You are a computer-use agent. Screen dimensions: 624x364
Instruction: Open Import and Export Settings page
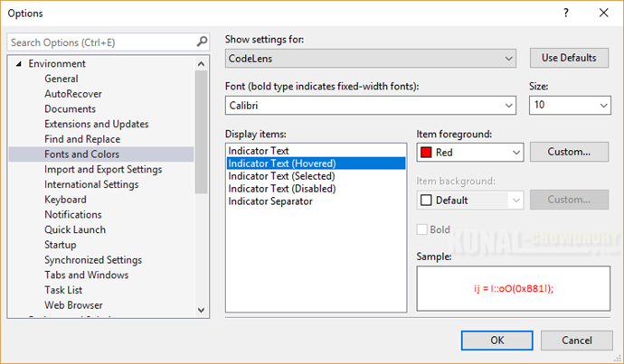(x=103, y=169)
